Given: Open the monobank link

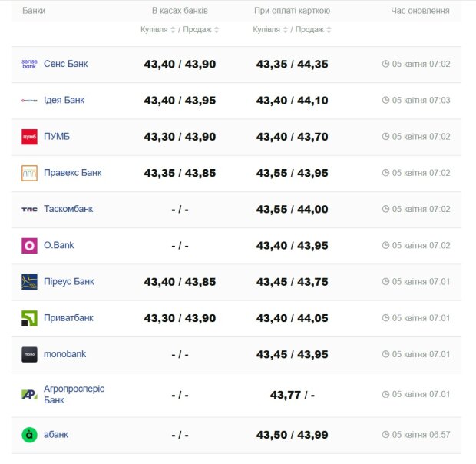Looking at the screenshot, I should pyautogui.click(x=64, y=354).
